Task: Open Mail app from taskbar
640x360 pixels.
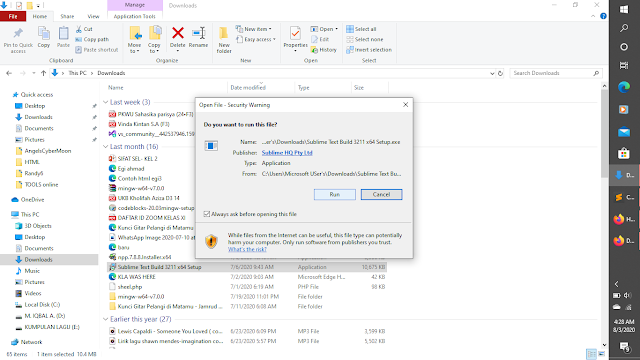Action: point(624,132)
